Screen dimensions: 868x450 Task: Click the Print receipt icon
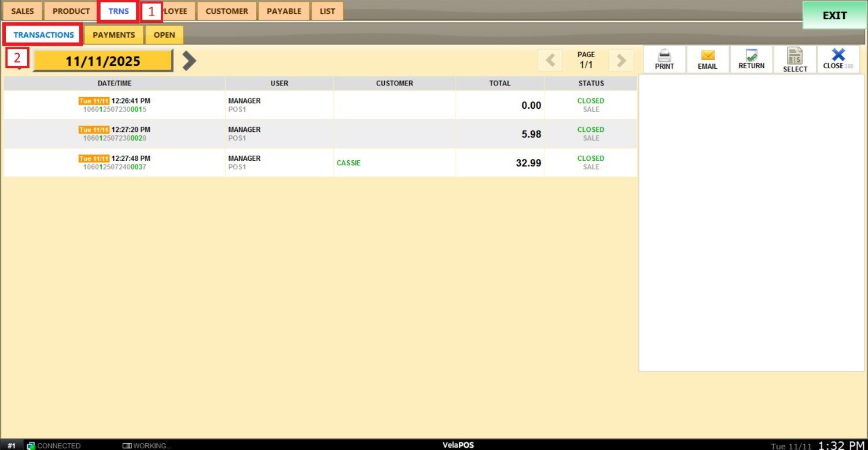coord(664,56)
